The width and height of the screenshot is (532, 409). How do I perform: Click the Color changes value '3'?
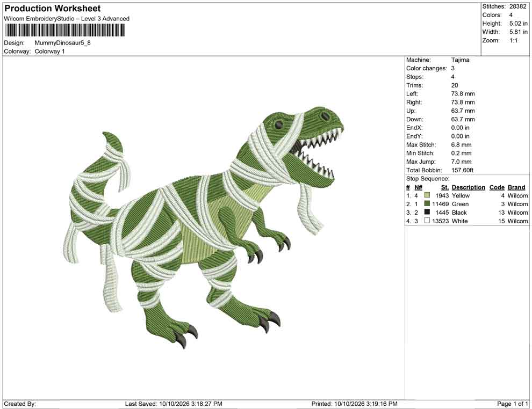point(452,69)
